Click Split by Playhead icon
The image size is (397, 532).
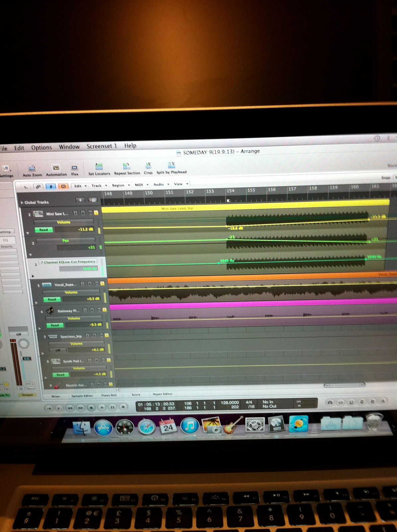point(171,165)
